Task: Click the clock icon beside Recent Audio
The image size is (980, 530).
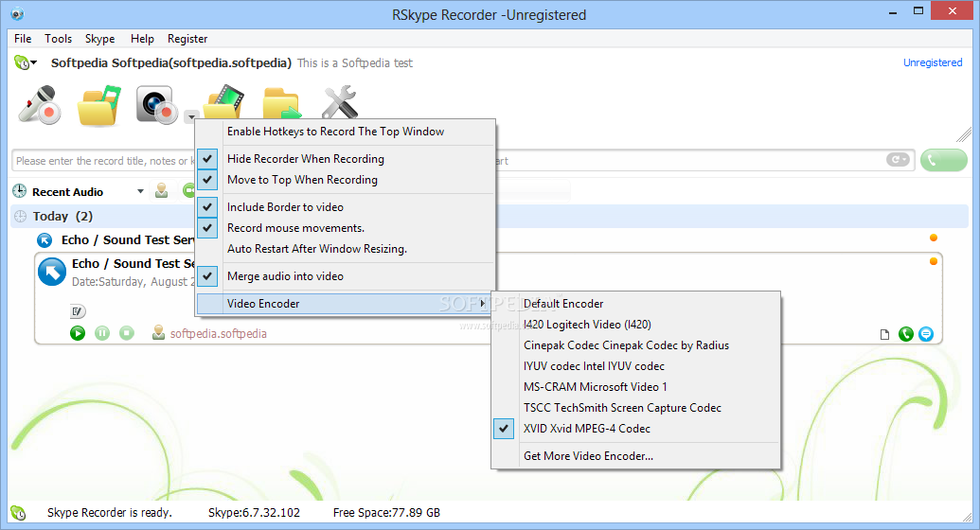Action: pos(19,191)
